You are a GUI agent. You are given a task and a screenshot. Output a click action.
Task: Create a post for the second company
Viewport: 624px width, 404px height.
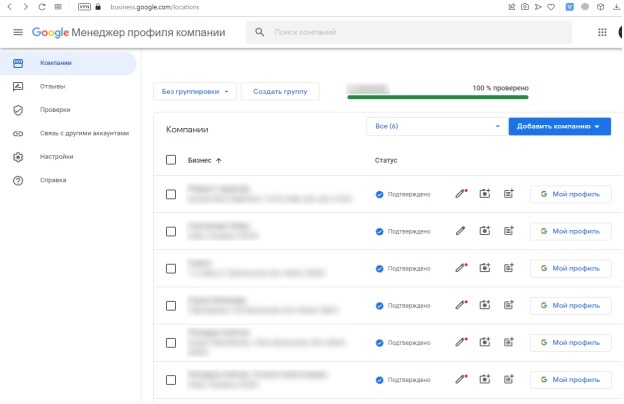pos(509,231)
